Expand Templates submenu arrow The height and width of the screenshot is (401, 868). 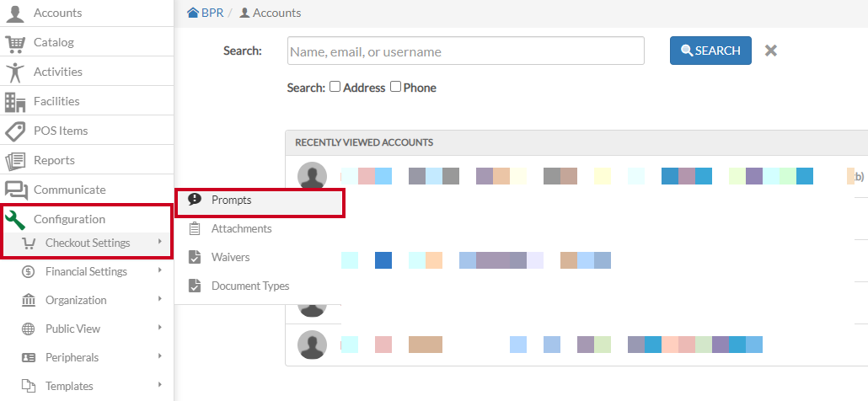click(159, 384)
